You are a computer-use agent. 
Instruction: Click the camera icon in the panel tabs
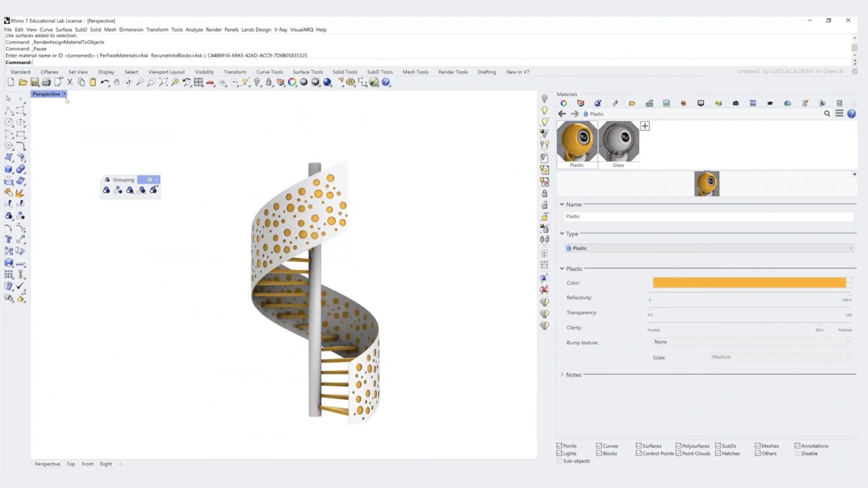coord(736,103)
